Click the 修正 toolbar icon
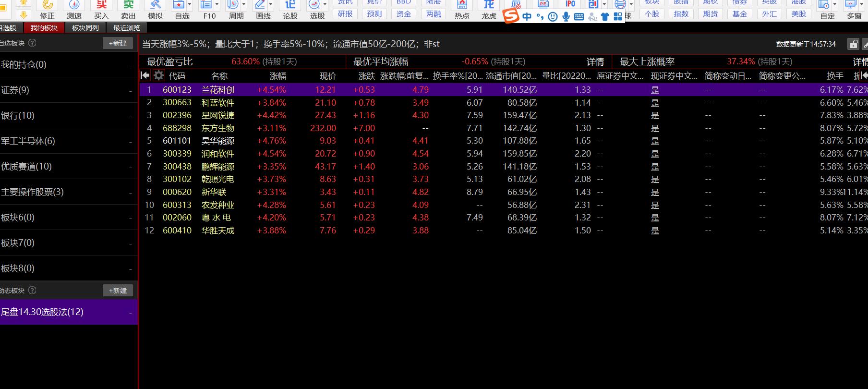868x389 pixels. pyautogui.click(x=48, y=6)
